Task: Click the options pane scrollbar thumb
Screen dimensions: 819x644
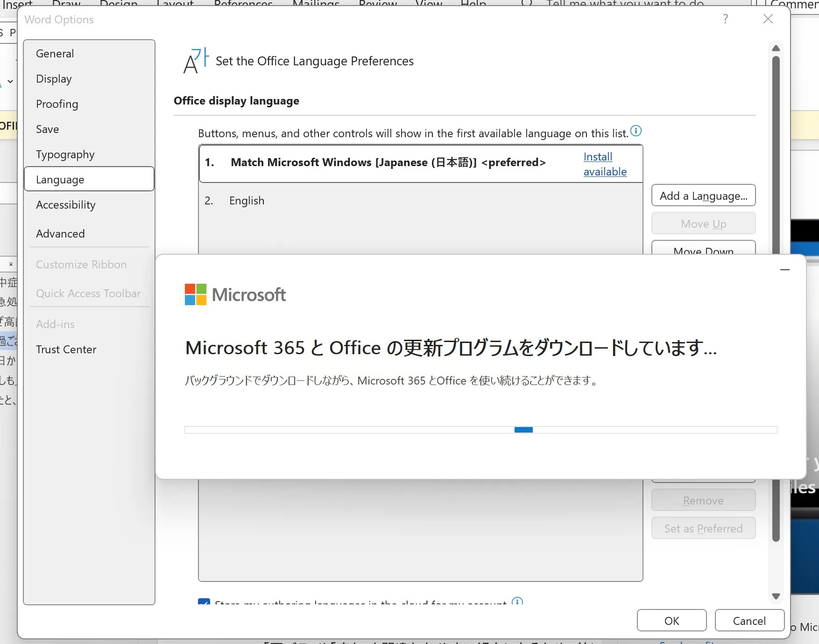Action: [776, 299]
